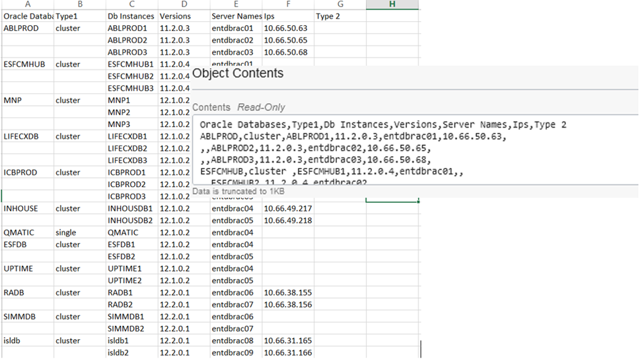Screen dimensions: 644x359
Task: Click the 'Db Instances' header cell
Action: [x=132, y=16]
